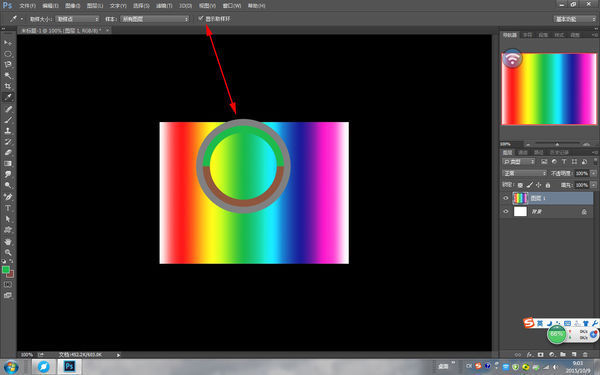Click the Windows Start button
600x375 pixels.
tap(10, 367)
